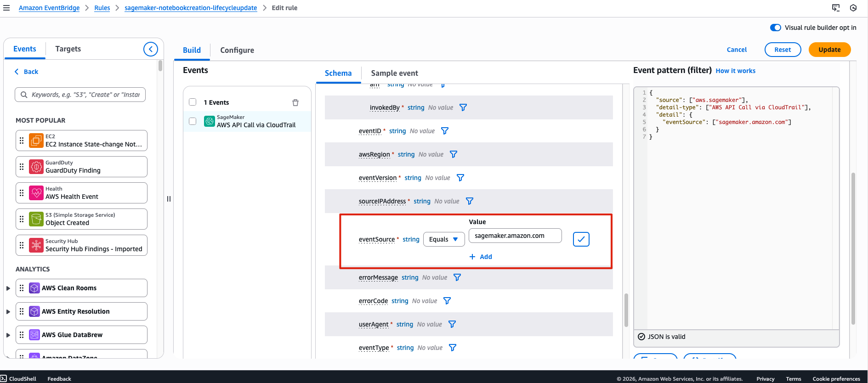Click filter icon for errorMessage field
Screen dimensions: 868x383
click(457, 277)
